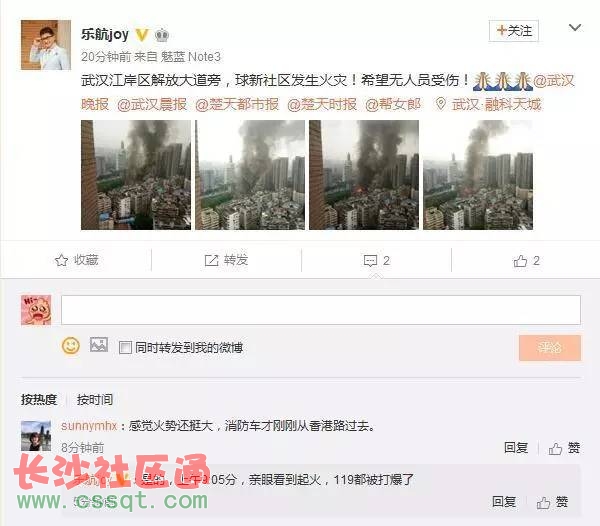
Task: Focus the comment text input box
Action: (x=321, y=310)
